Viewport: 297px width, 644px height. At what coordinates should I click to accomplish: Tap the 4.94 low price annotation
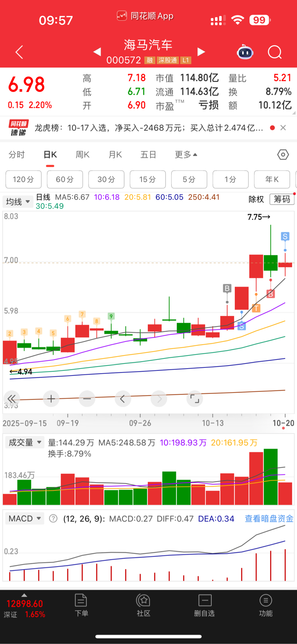pos(20,372)
